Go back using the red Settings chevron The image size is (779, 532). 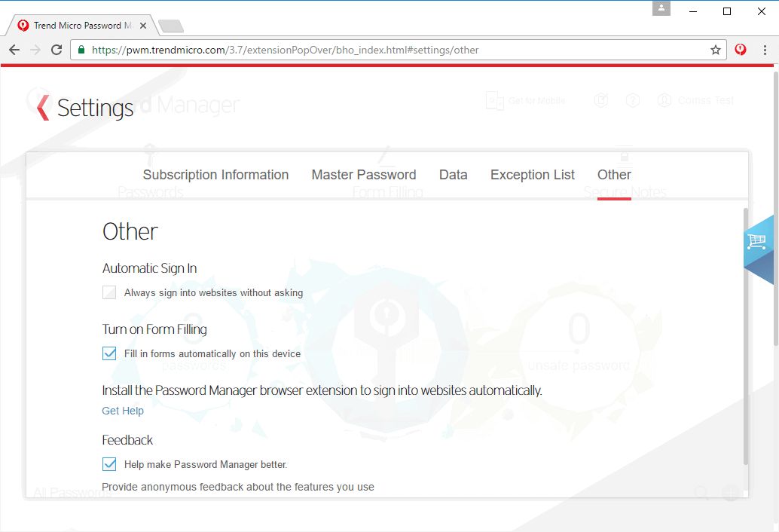click(43, 107)
